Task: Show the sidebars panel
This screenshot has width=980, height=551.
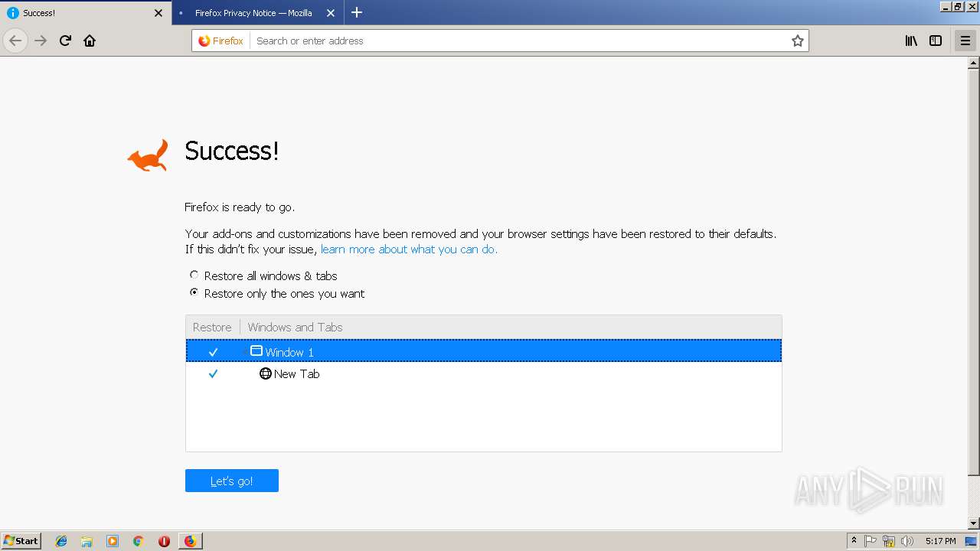Action: pos(936,41)
